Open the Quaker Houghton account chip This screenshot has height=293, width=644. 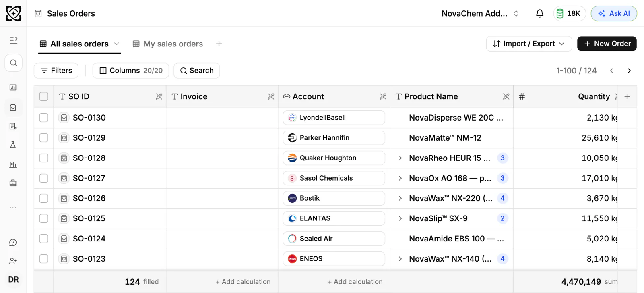(334, 158)
